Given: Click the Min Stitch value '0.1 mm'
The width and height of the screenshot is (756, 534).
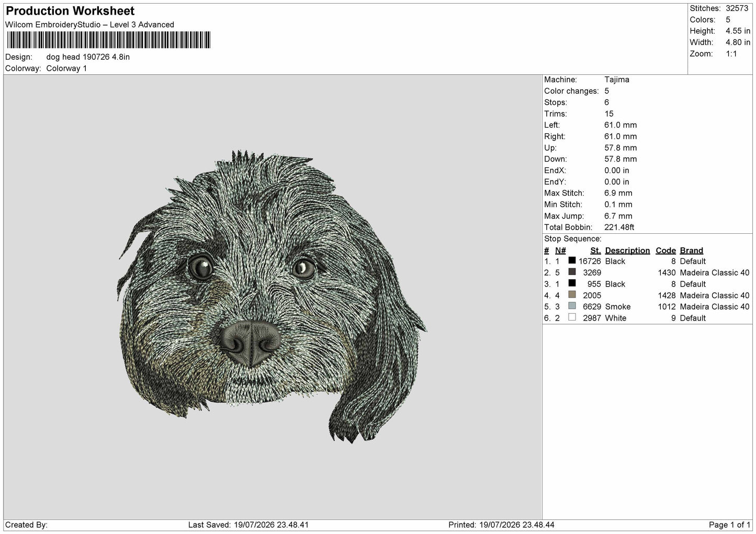Looking at the screenshot, I should [618, 204].
